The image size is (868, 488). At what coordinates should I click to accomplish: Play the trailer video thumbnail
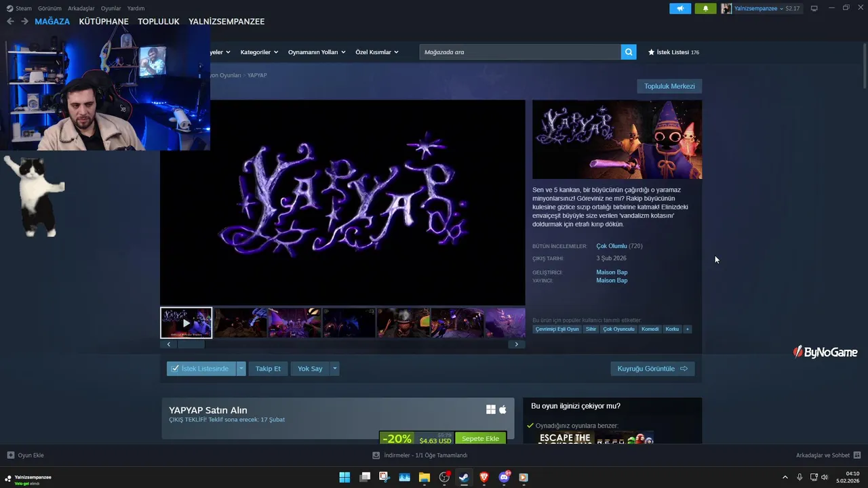(186, 323)
